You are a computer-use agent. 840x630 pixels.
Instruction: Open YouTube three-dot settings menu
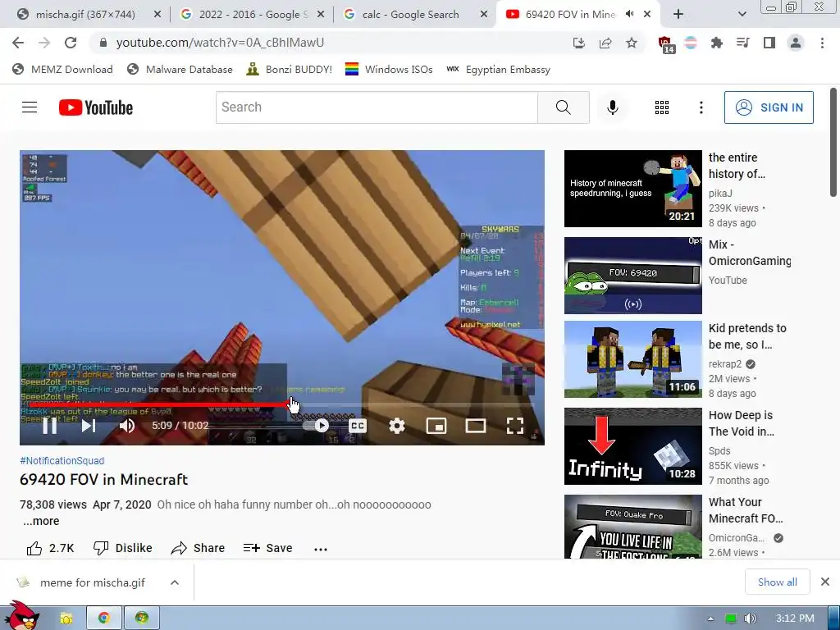[x=701, y=107]
